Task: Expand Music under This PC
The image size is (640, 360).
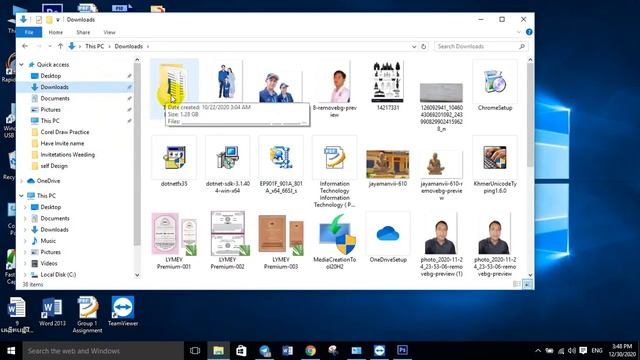Action: [26, 241]
